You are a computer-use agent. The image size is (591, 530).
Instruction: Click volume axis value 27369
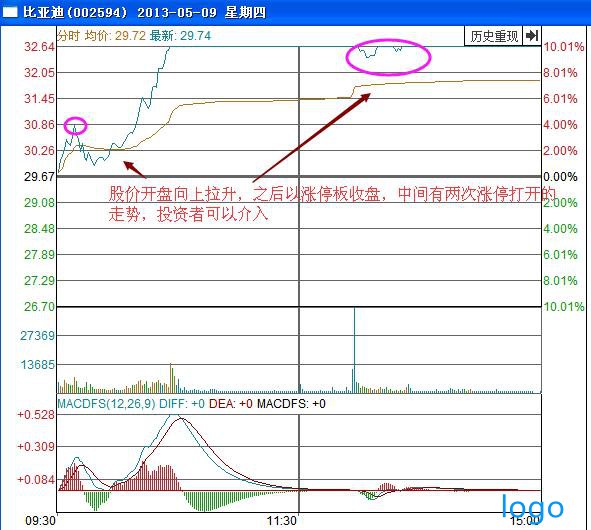point(37,335)
